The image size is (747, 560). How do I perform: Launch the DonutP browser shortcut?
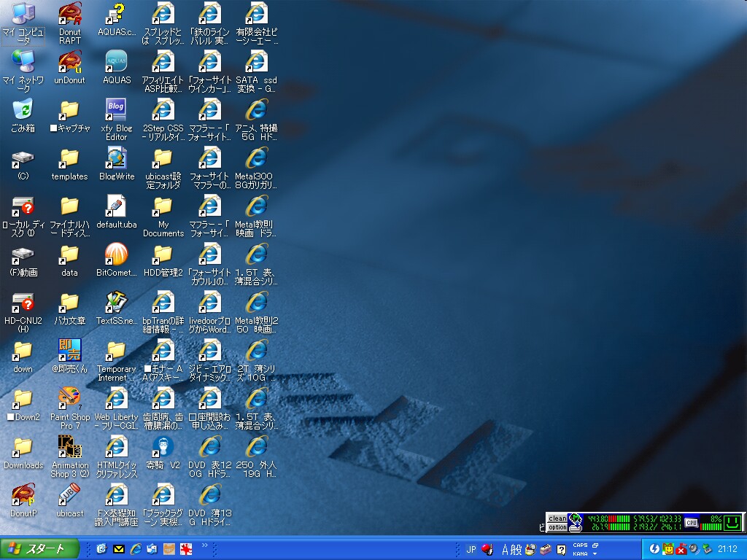pos(23,500)
